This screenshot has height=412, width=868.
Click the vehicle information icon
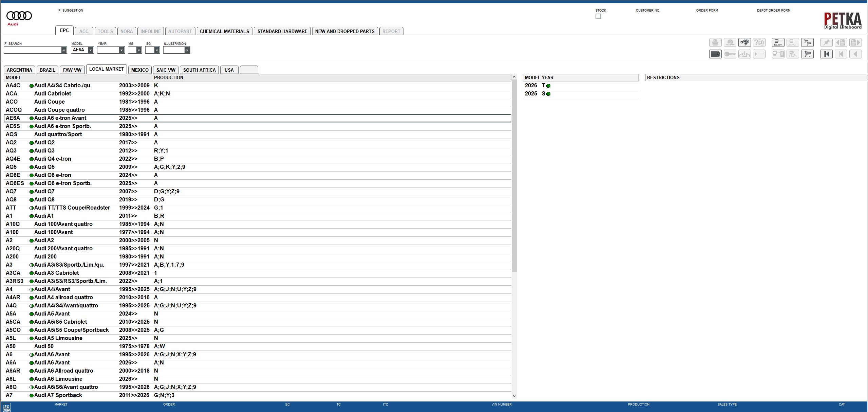point(744,54)
